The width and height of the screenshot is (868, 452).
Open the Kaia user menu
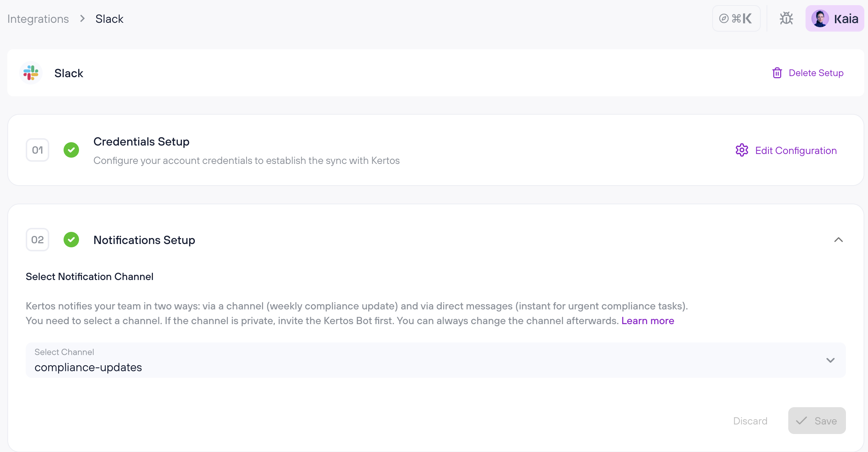[x=846, y=18]
